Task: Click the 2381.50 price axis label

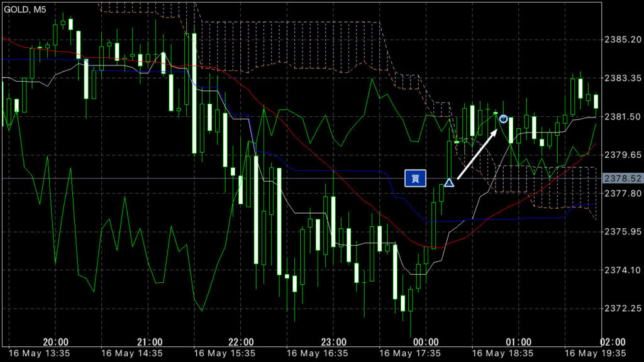Action: click(621, 117)
